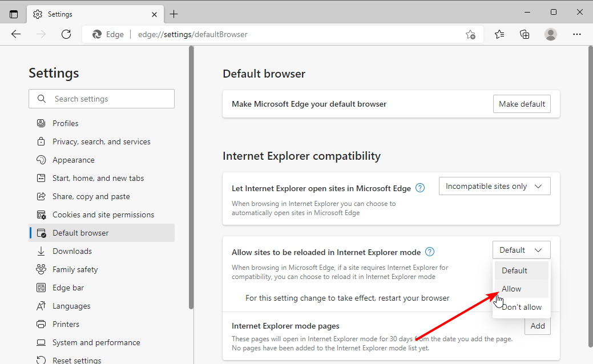Close the Settings tab

click(154, 14)
